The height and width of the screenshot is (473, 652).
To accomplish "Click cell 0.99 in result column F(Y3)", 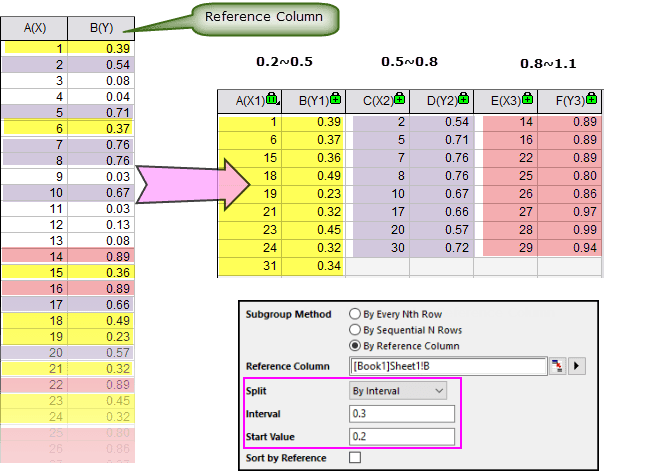I will [x=570, y=230].
